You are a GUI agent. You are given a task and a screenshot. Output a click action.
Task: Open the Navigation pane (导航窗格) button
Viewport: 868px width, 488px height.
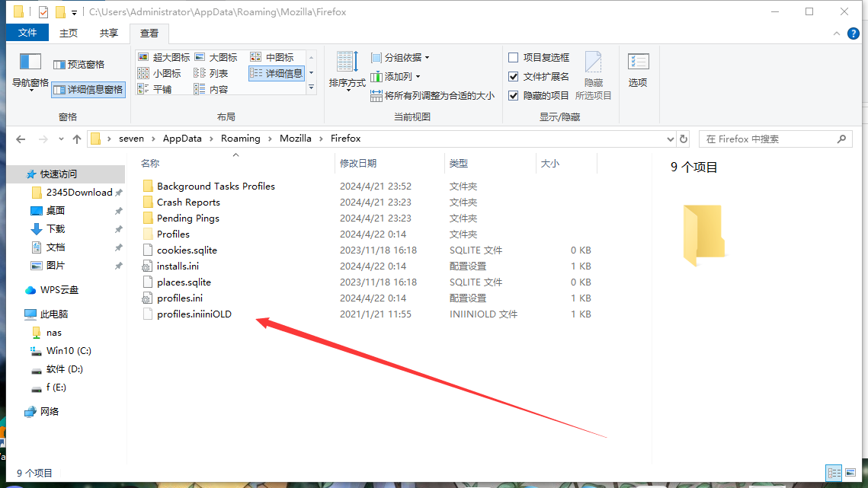[30, 72]
